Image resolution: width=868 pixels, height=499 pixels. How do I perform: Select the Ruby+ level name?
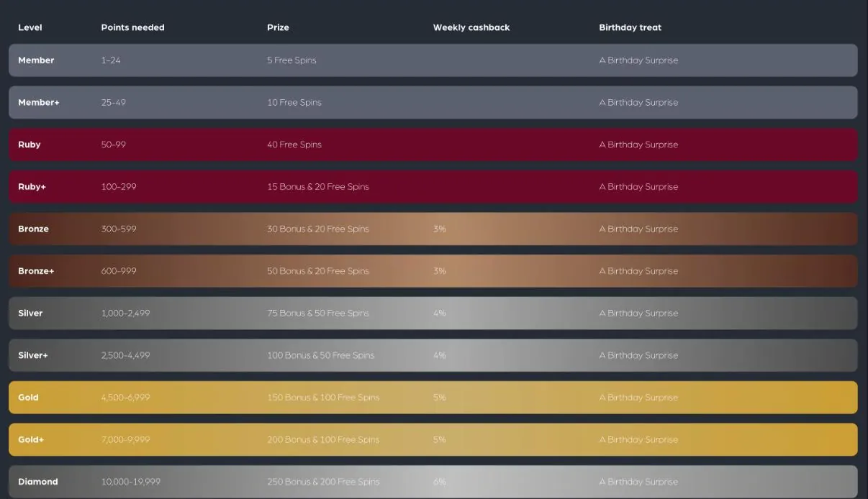(x=32, y=187)
